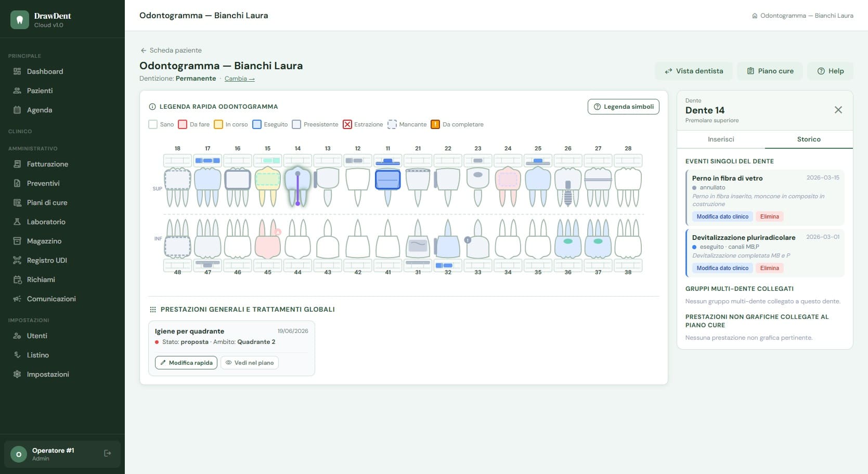Click Vedi nel piano

tap(250, 363)
